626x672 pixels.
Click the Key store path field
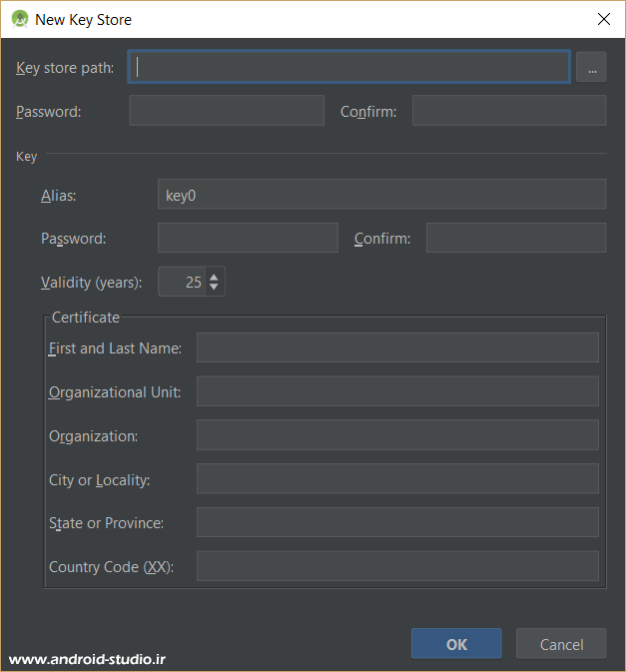(x=349, y=68)
